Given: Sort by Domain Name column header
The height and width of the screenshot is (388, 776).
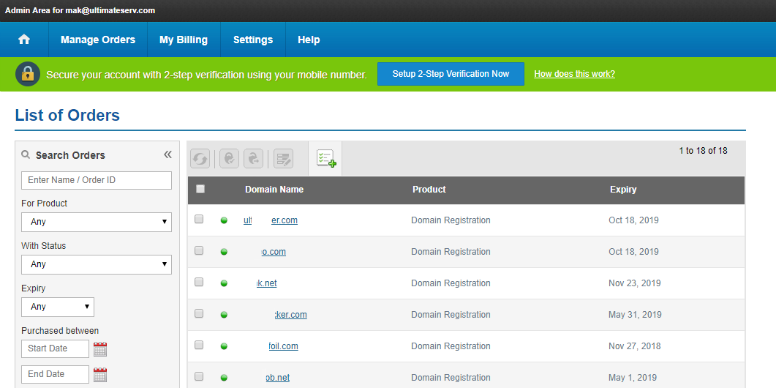Looking at the screenshot, I should click(x=274, y=190).
